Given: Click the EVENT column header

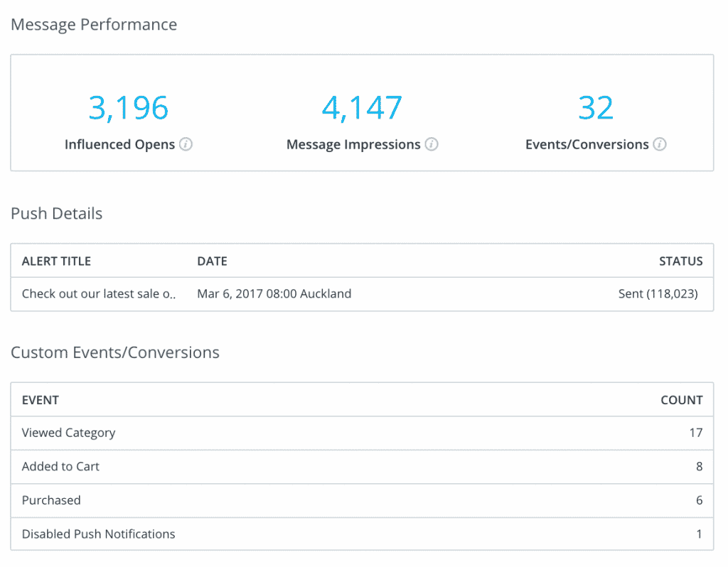Looking at the screenshot, I should click(41, 400).
